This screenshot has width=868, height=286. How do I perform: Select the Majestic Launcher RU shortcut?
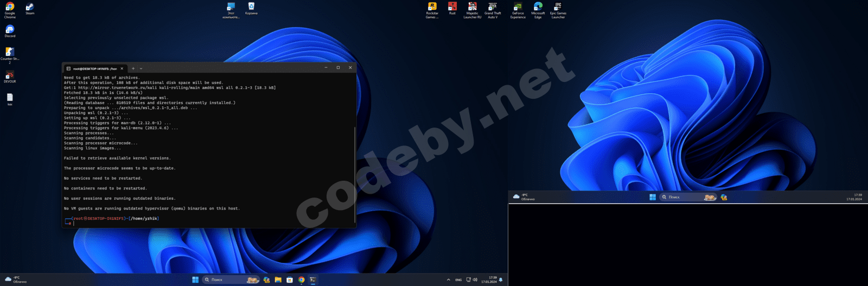coord(472,10)
